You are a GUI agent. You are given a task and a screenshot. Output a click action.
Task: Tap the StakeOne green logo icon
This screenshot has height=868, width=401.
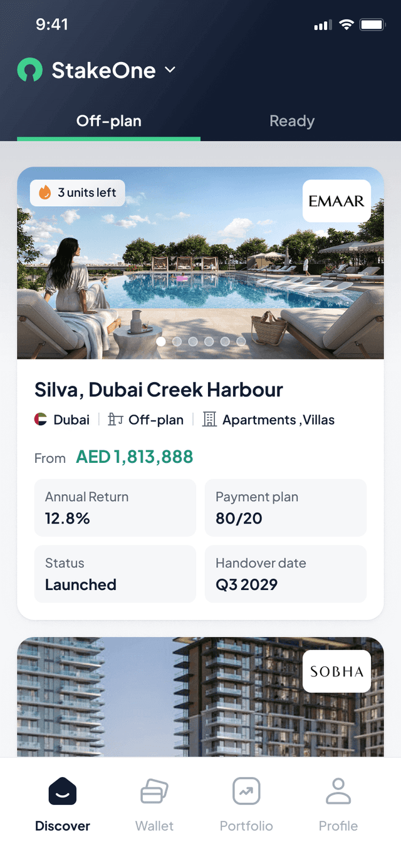coord(29,70)
